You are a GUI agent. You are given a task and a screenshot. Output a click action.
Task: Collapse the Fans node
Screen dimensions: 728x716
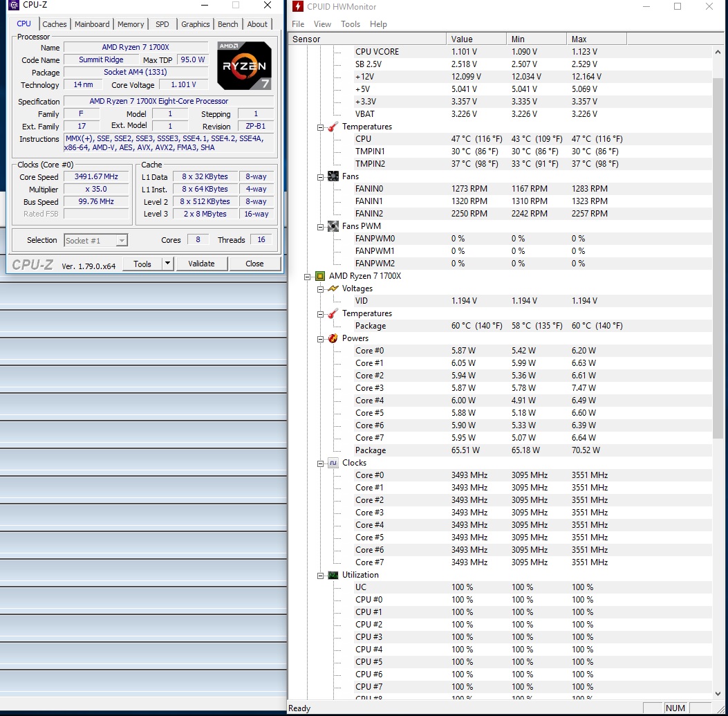[320, 177]
